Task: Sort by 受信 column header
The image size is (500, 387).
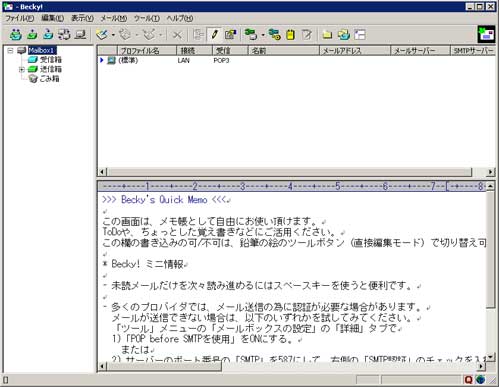Action: [x=230, y=51]
